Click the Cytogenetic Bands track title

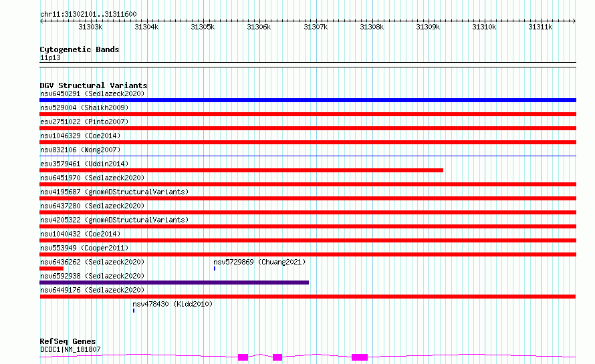coord(80,49)
